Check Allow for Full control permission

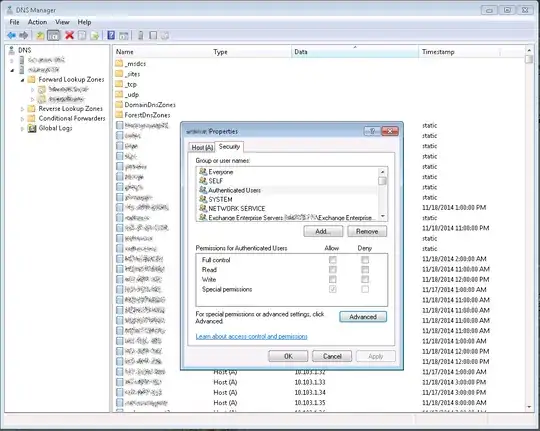click(x=333, y=260)
